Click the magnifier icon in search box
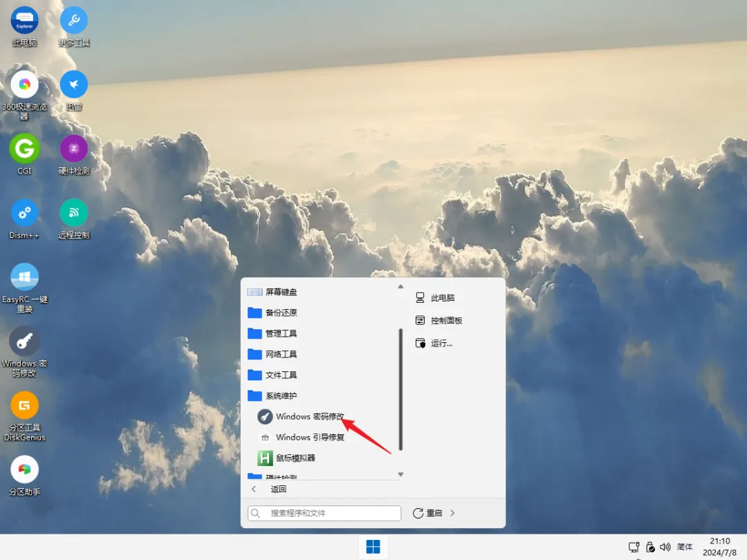747x560 pixels. [x=256, y=513]
